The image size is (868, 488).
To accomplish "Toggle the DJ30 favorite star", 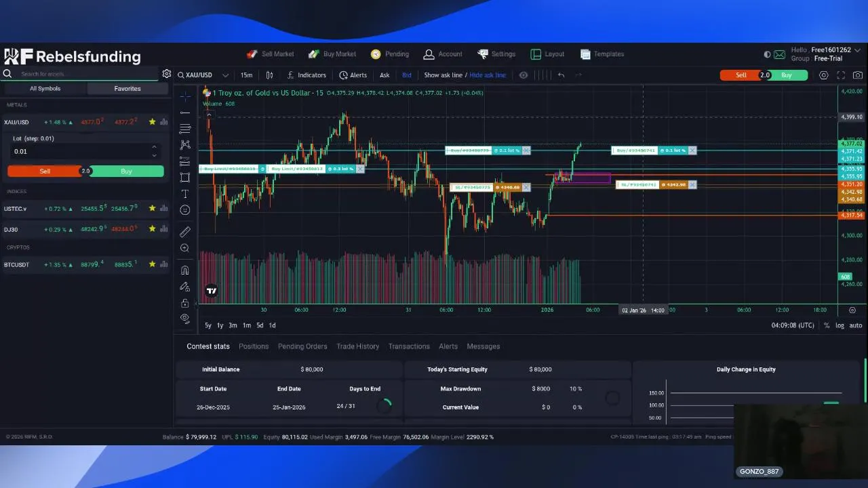I will point(153,229).
